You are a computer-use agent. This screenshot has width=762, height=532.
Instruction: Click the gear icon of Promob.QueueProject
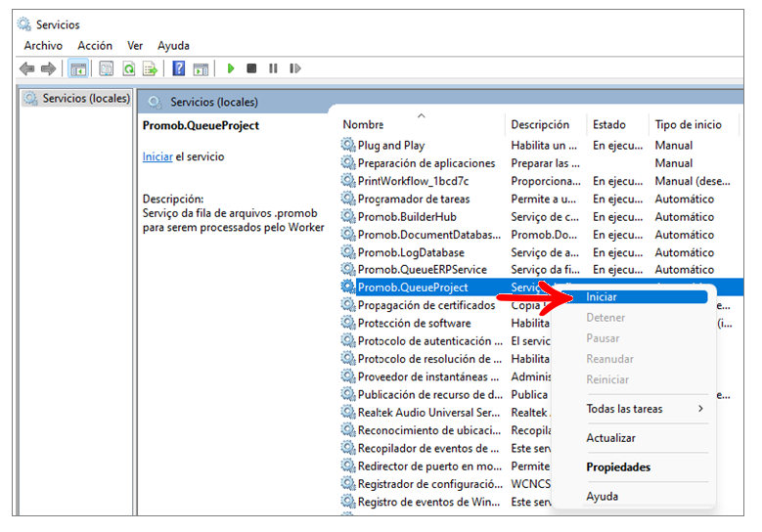pos(348,287)
